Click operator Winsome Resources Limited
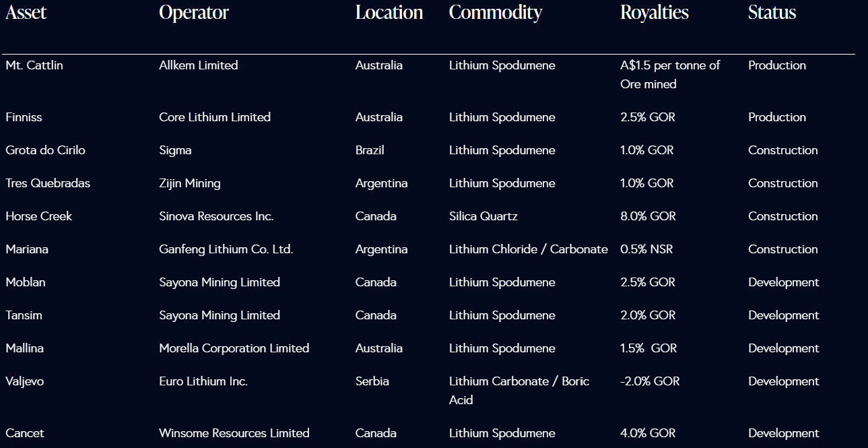 pos(234,433)
